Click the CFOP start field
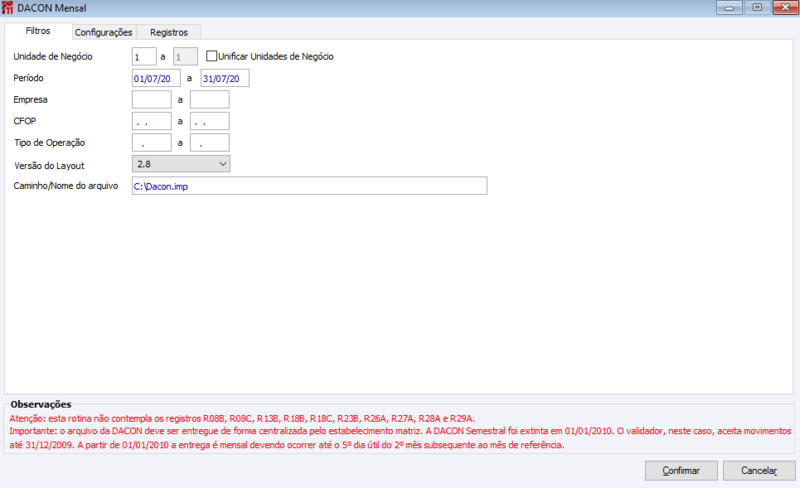 pos(152,121)
